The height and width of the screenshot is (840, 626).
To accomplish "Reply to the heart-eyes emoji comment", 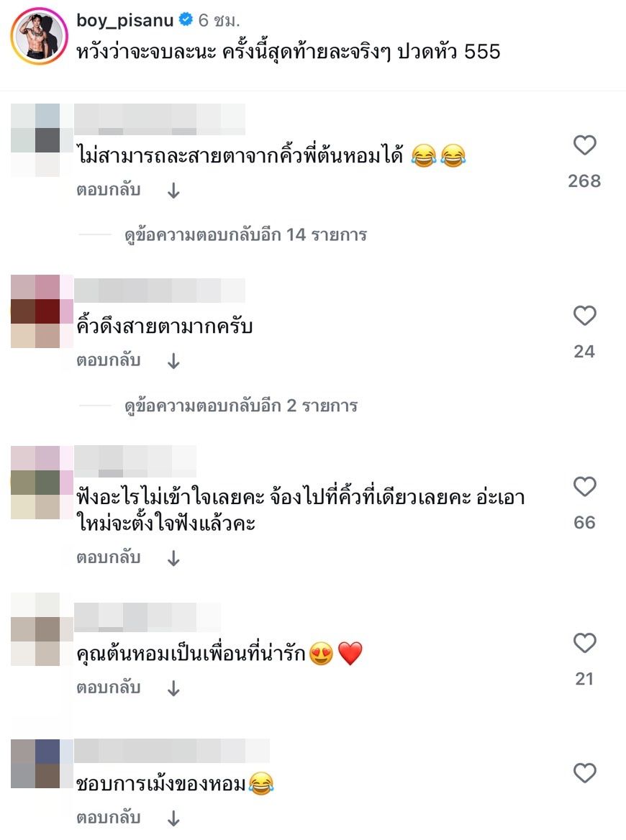I will [x=108, y=688].
